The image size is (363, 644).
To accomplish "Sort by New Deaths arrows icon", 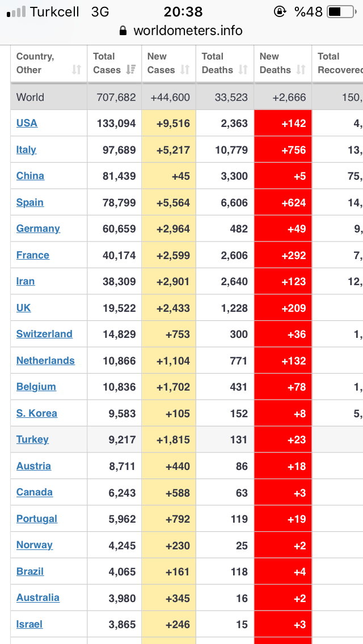I will pyautogui.click(x=301, y=70).
